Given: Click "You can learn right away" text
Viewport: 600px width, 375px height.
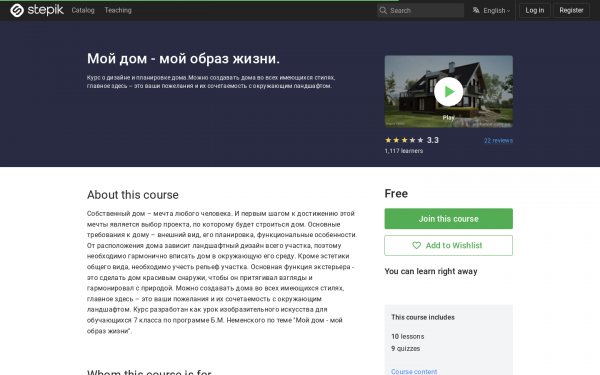Looking at the screenshot, I should [x=431, y=271].
